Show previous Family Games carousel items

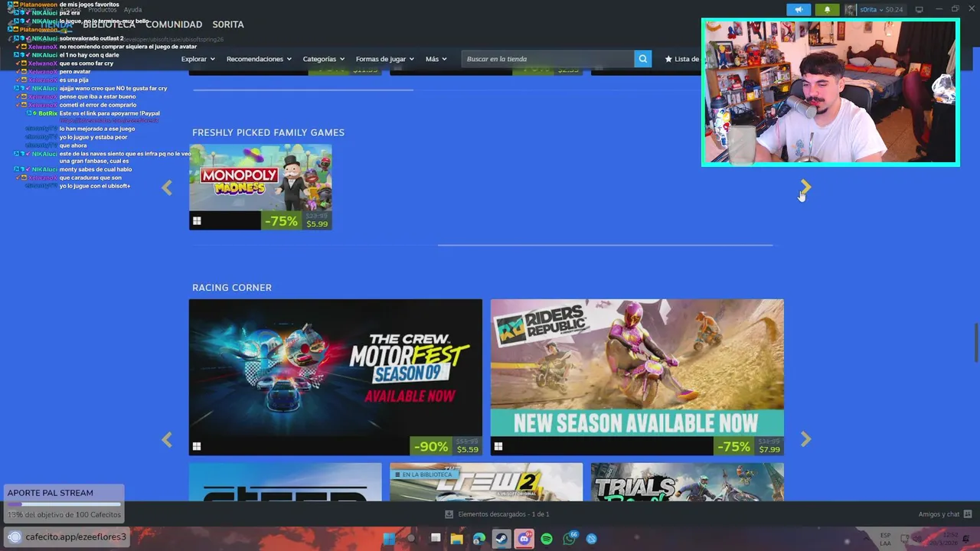coord(167,187)
